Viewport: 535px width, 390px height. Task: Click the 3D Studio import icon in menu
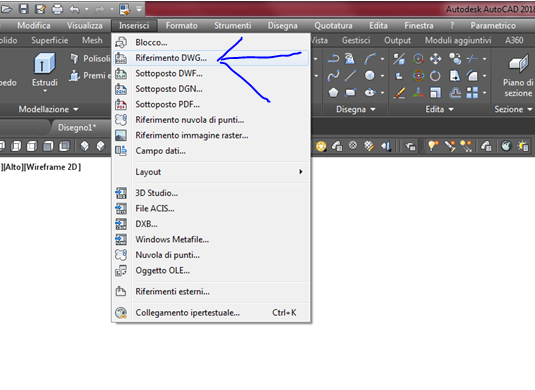click(x=121, y=193)
